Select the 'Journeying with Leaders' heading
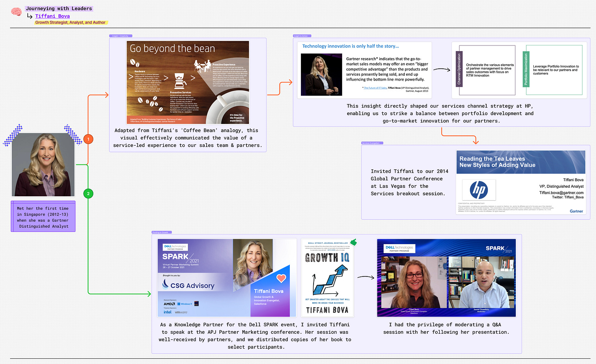 [59, 8]
